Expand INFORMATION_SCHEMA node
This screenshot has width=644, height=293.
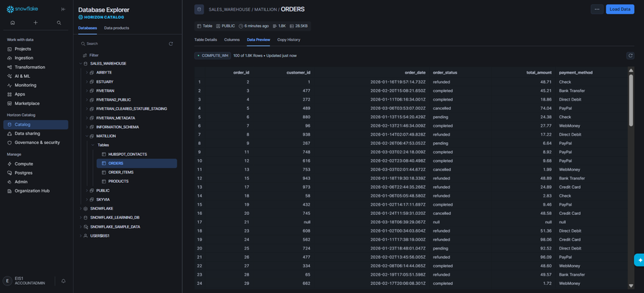tap(87, 127)
